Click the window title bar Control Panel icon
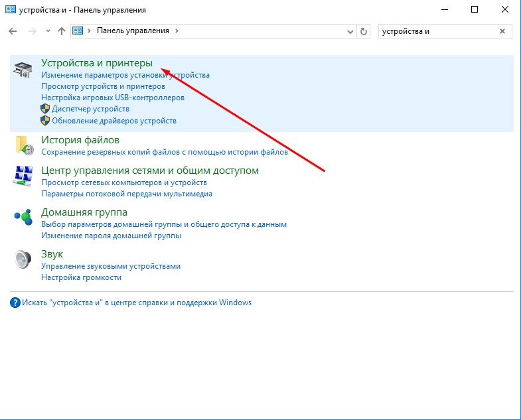 coord(11,10)
